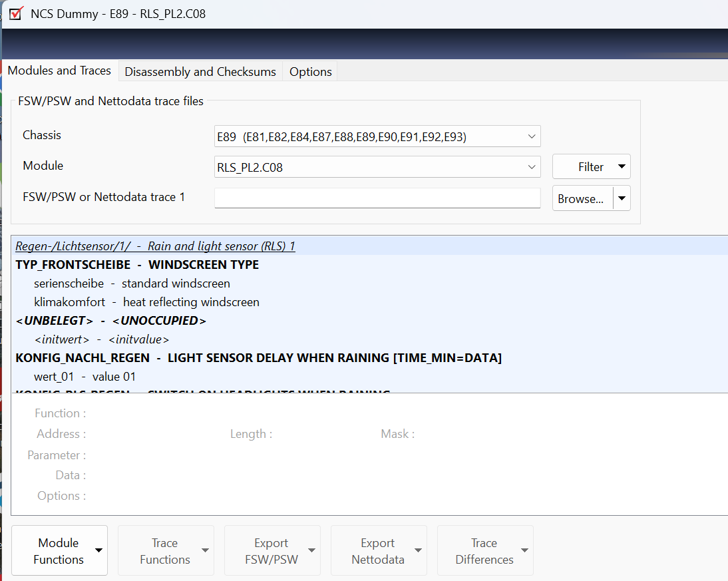The width and height of the screenshot is (728, 581).
Task: Select the Regen-/Lichtsensor/1/ header row
Action: [155, 246]
